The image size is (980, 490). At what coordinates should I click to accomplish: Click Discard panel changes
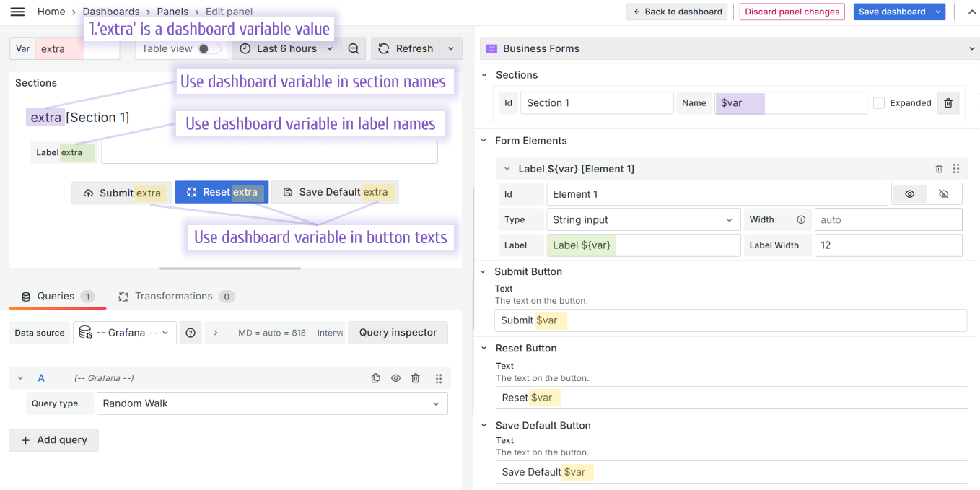tap(792, 12)
